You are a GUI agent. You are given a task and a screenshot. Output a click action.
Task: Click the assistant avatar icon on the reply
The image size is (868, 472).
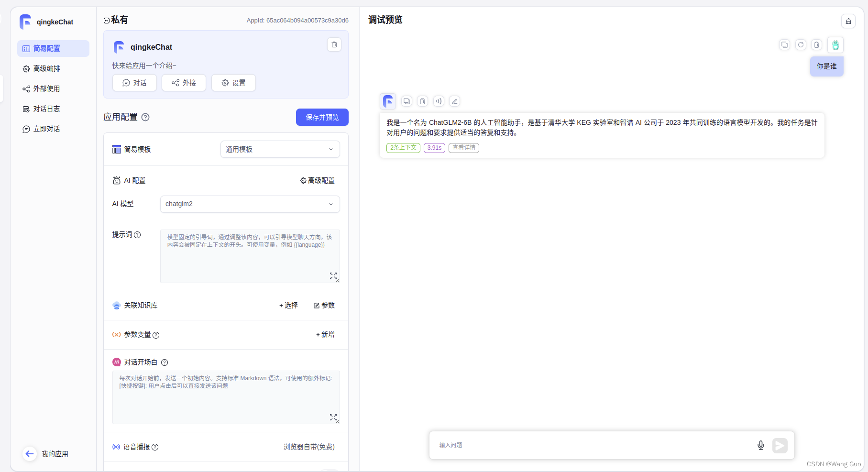(x=388, y=101)
